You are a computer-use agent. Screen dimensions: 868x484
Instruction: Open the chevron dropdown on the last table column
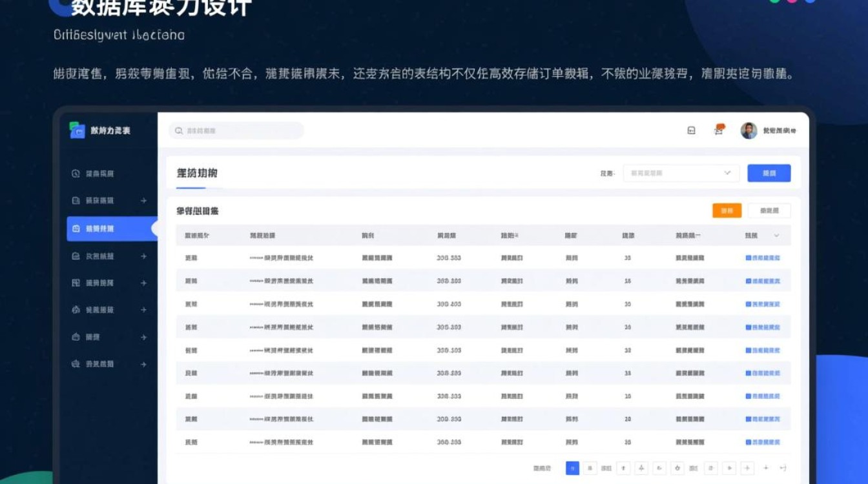coord(777,235)
